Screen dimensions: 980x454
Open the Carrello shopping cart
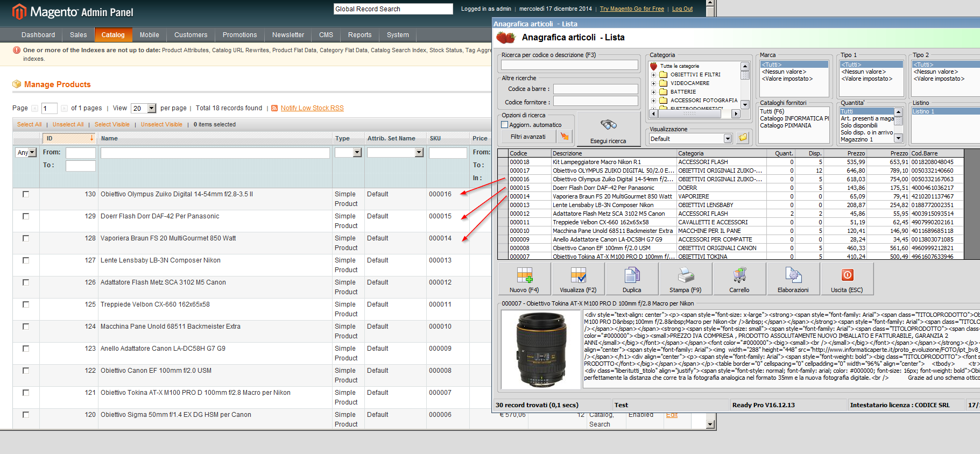[739, 275]
